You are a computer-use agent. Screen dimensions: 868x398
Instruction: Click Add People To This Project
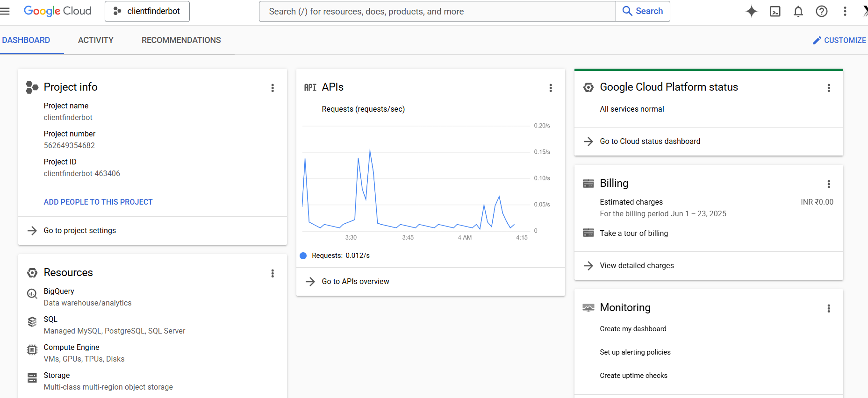click(98, 202)
